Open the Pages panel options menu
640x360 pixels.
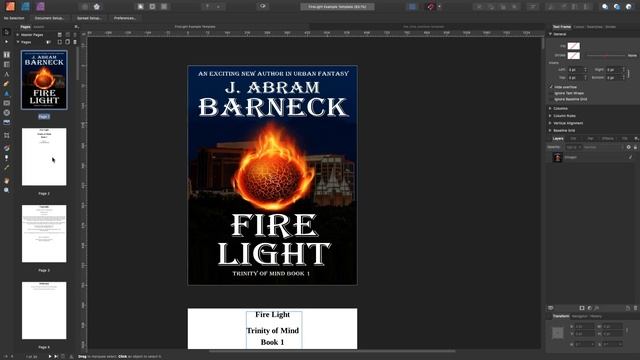click(x=76, y=27)
